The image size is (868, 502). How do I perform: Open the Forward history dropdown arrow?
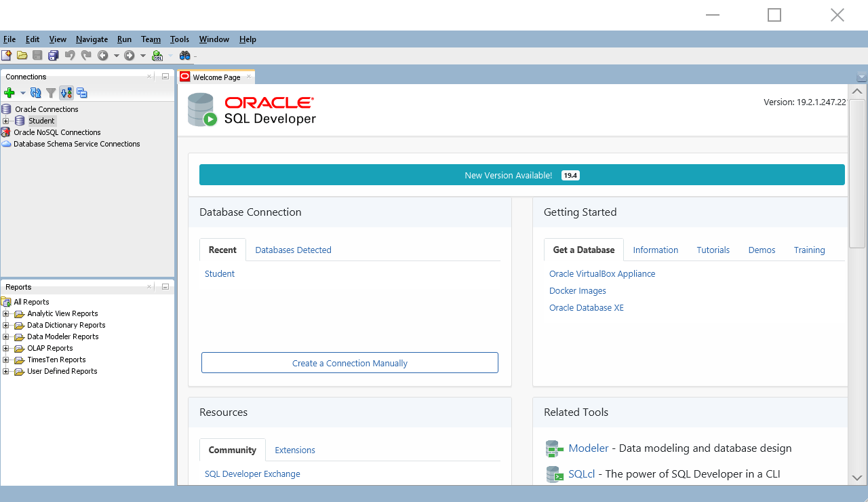143,56
